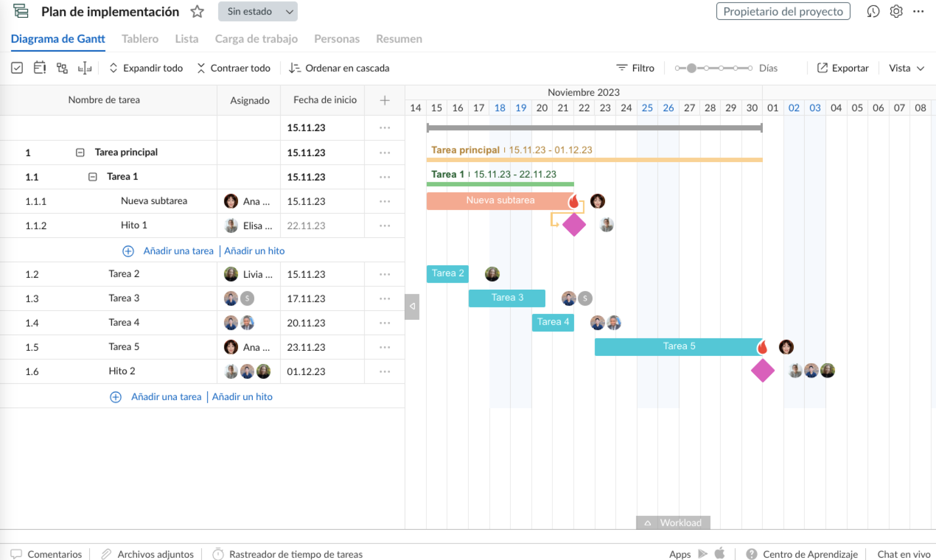Viewport: 936px width, 560px height.
Task: Adjust the timeline zoom slider near Días
Action: click(x=691, y=68)
